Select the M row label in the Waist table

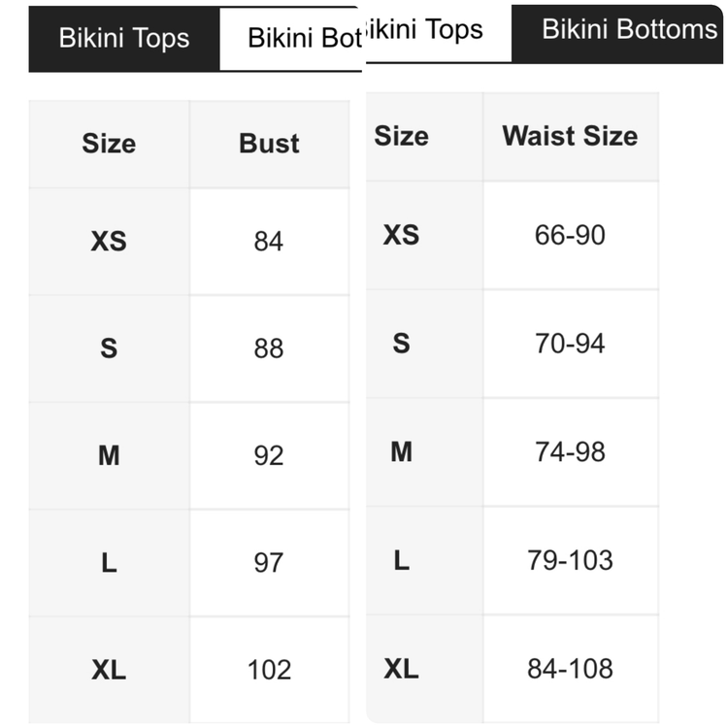pyautogui.click(x=401, y=451)
